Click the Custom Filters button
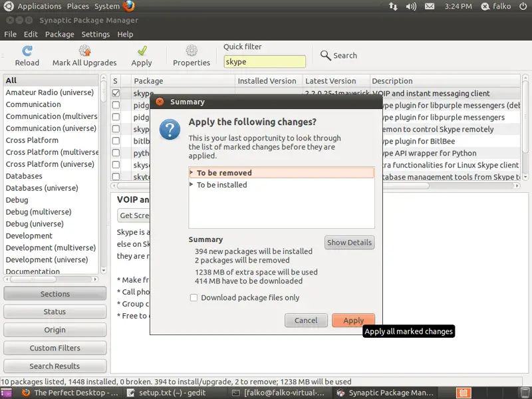The image size is (532, 399). (x=55, y=348)
